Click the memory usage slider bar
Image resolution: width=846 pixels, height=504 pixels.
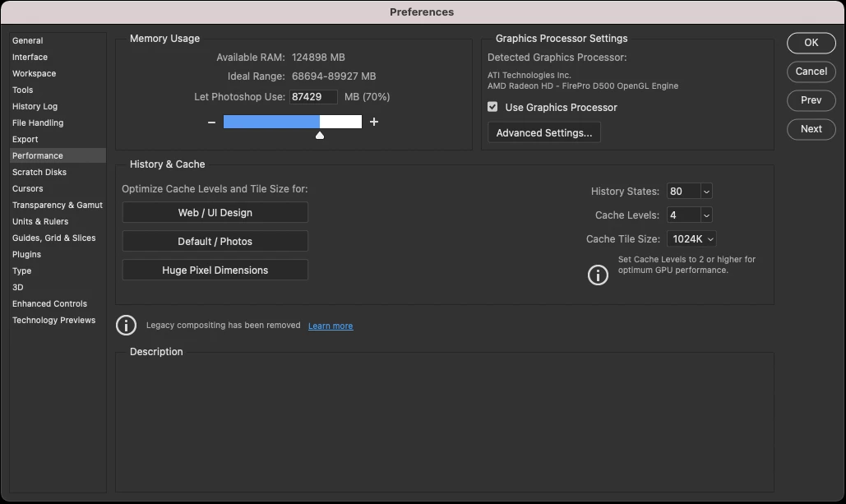tap(293, 122)
